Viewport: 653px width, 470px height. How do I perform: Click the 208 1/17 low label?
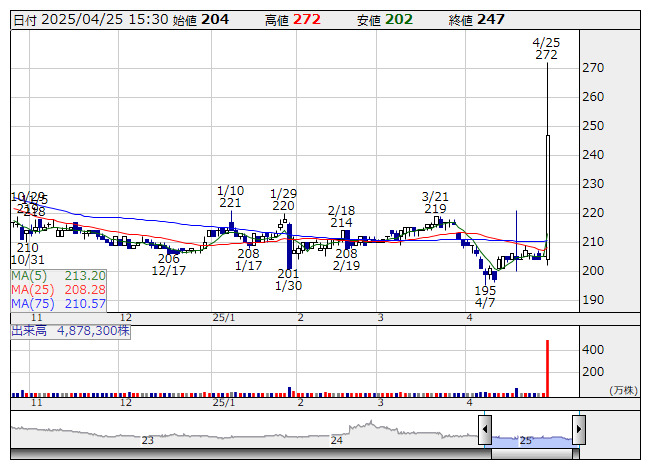click(249, 259)
